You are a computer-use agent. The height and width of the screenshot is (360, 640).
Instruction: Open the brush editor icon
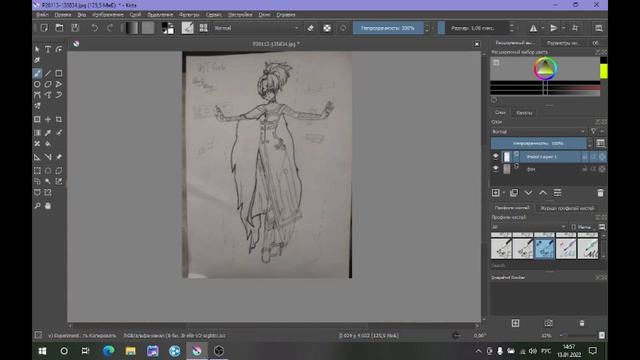[x=187, y=28]
